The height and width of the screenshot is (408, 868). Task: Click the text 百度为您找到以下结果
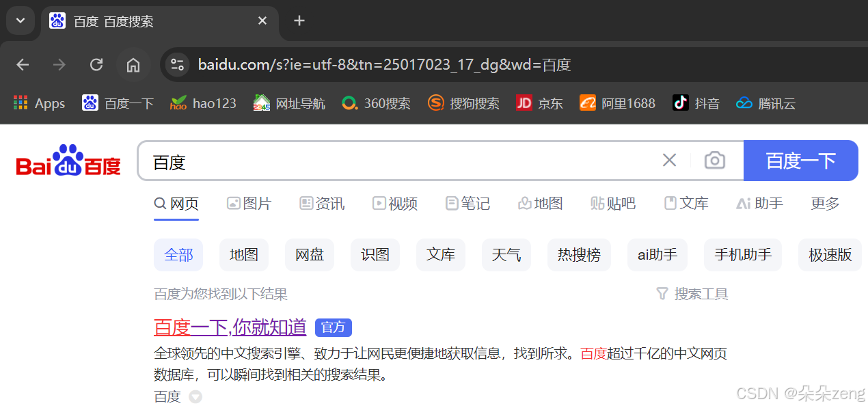point(221,294)
